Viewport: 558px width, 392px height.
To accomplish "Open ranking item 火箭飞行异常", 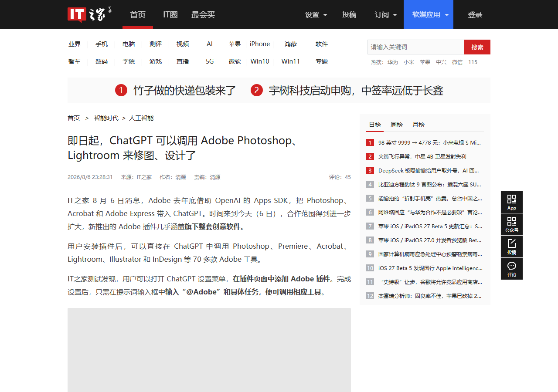I will click(x=422, y=156).
